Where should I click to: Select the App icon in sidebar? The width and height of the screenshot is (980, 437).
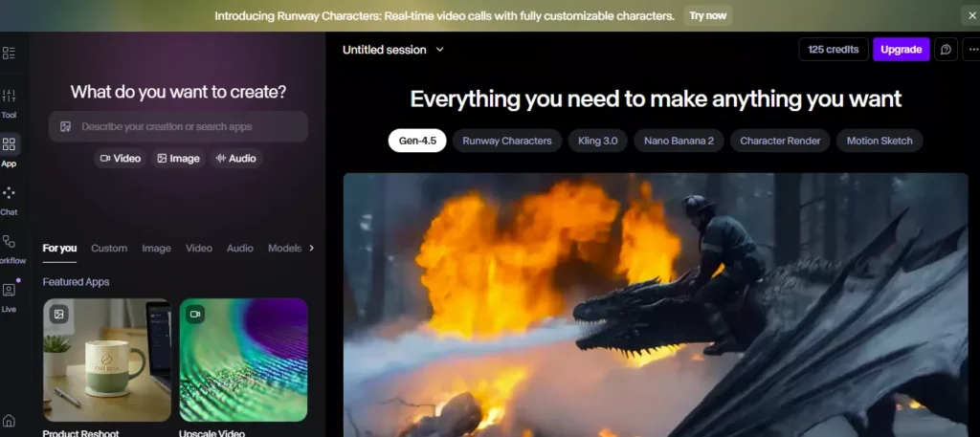[x=10, y=145]
